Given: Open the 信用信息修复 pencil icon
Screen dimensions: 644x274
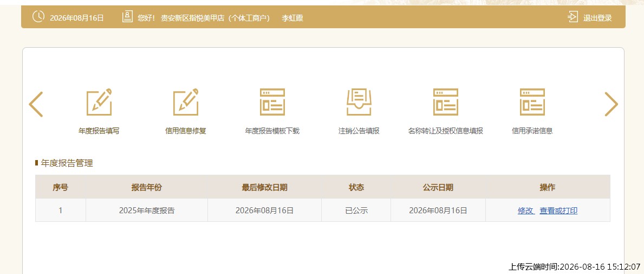Looking at the screenshot, I should 186,102.
